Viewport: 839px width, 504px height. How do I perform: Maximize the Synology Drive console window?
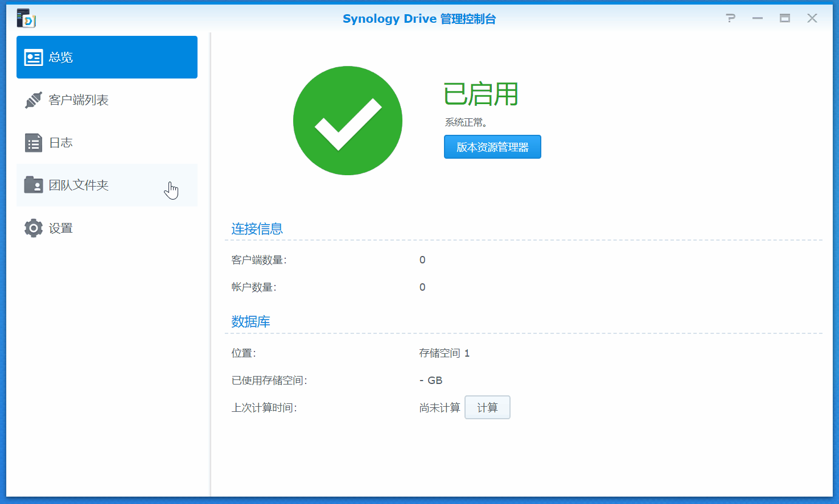point(784,18)
